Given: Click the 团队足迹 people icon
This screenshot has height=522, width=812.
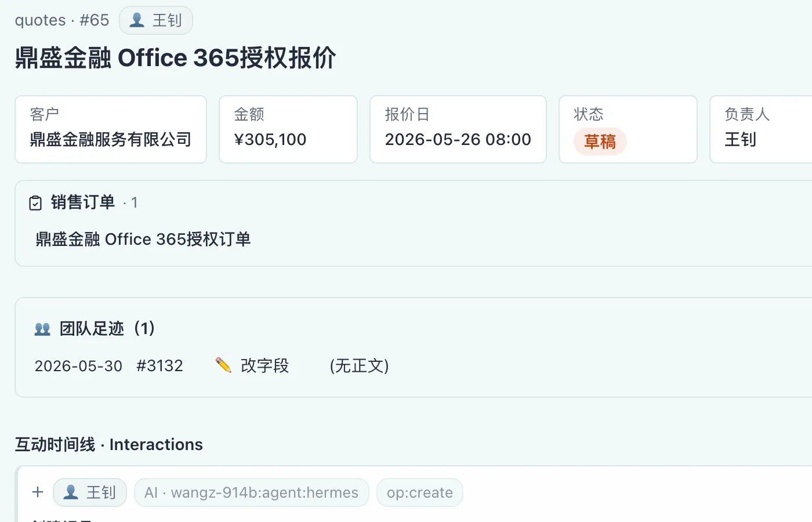Looking at the screenshot, I should click(x=42, y=329).
